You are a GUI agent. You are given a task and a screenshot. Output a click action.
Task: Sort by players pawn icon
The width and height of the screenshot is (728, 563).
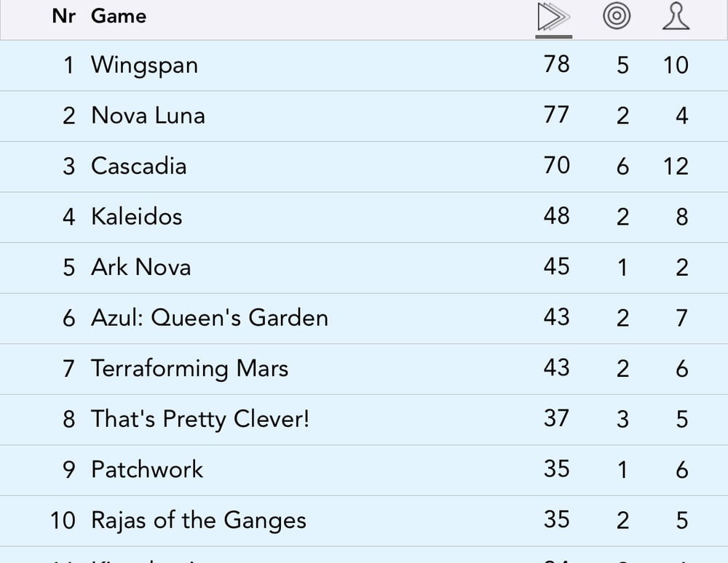coord(676,17)
